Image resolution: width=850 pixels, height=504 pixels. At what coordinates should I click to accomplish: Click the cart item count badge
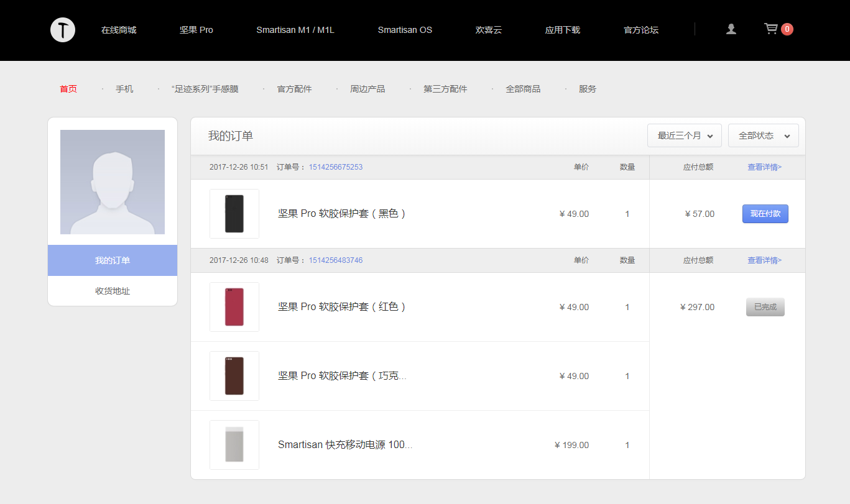(787, 29)
